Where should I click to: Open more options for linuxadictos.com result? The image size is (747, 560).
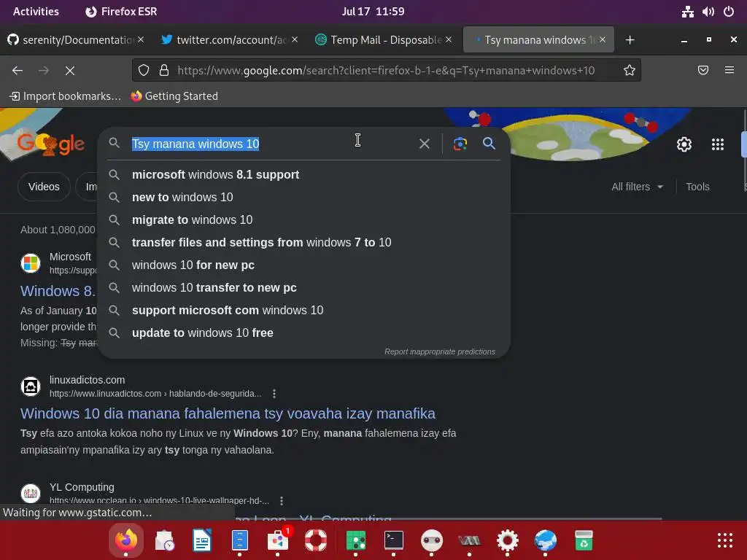pyautogui.click(x=274, y=394)
